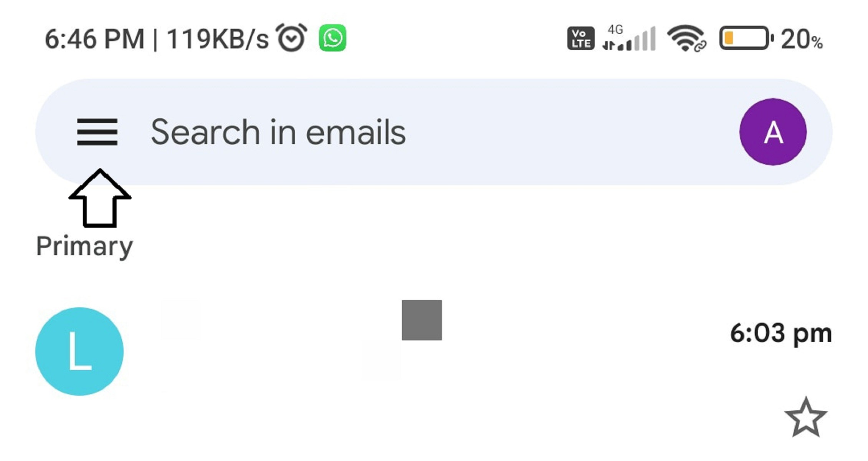Select the L sender avatar circle

point(79,351)
